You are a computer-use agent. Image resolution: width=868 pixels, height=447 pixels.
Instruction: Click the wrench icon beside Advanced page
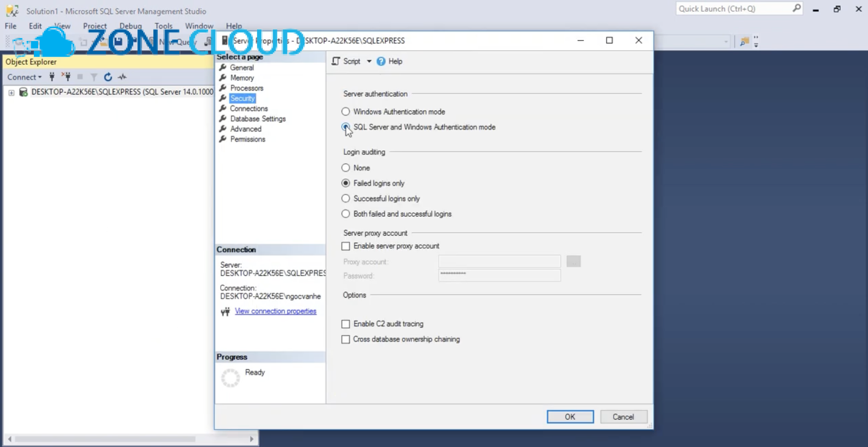[223, 129]
